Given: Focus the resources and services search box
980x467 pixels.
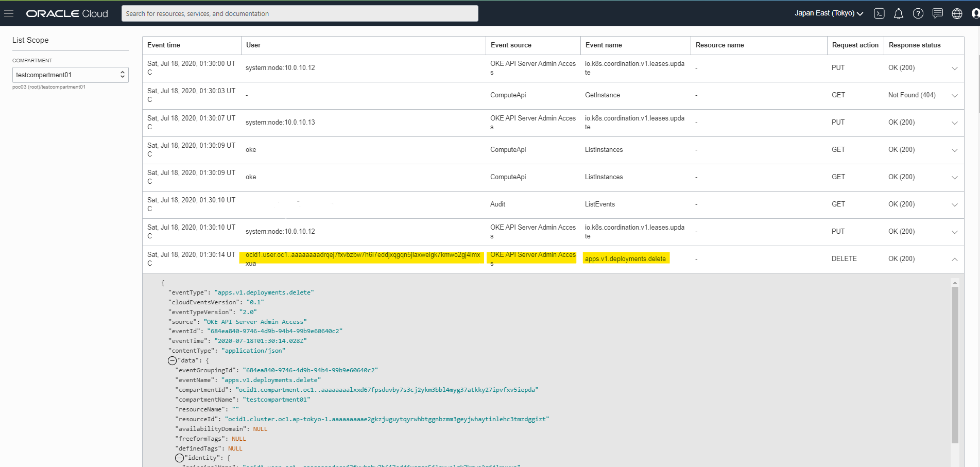Looking at the screenshot, I should pos(300,13).
